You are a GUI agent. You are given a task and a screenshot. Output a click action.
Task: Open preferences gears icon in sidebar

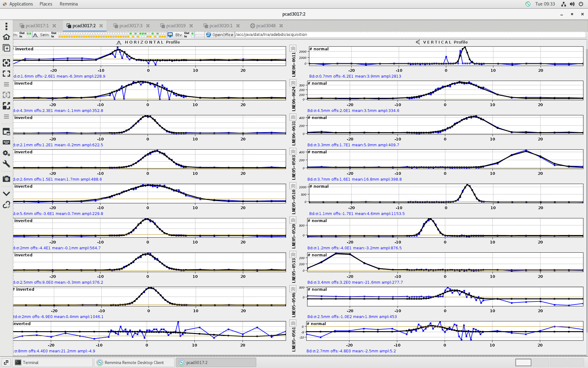6,153
